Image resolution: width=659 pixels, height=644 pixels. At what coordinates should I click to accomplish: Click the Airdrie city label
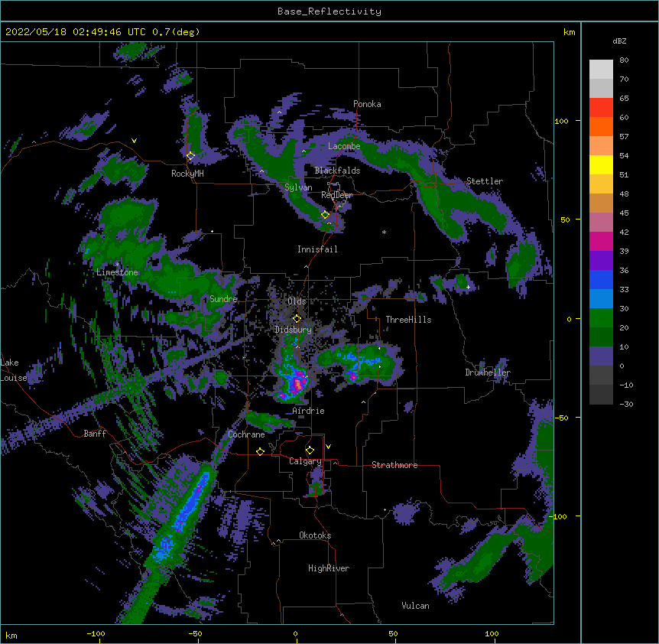click(x=309, y=411)
